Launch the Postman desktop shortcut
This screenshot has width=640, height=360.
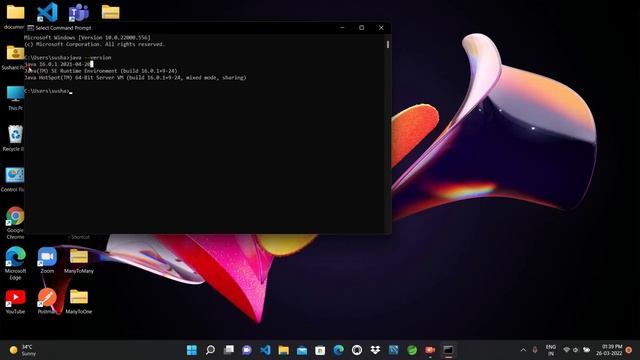coord(47,301)
